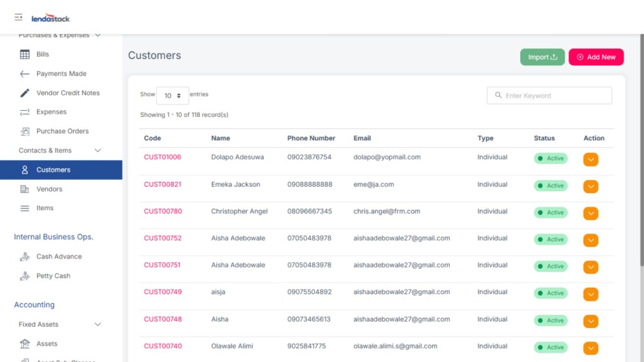Viewport: 644px width, 362px height.
Task: Select the Vendor Credit Notes pencil icon
Action: [x=25, y=93]
